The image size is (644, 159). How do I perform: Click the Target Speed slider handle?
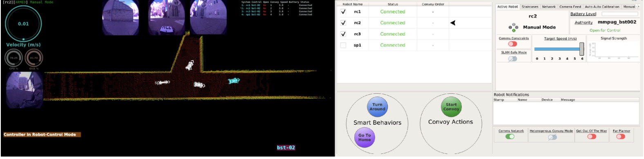[581, 49]
